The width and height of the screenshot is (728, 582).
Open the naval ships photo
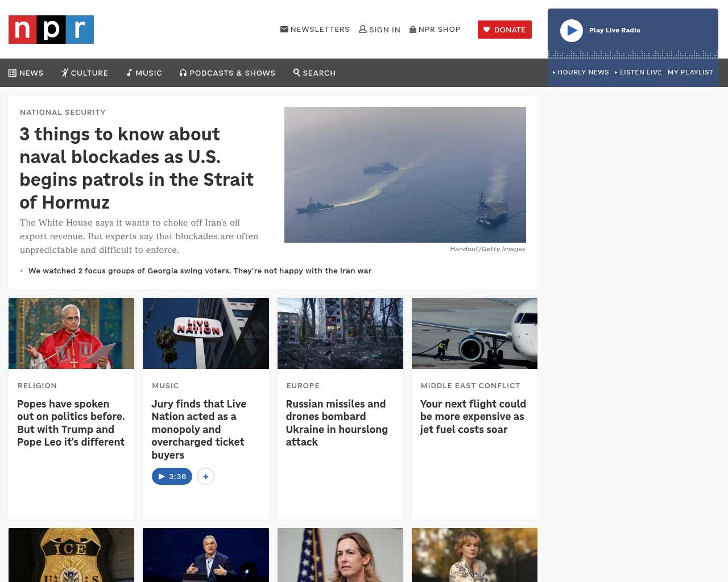tap(405, 174)
